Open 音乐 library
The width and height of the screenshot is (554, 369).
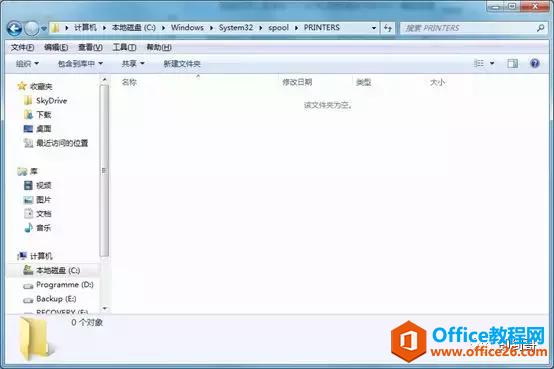coord(44,228)
